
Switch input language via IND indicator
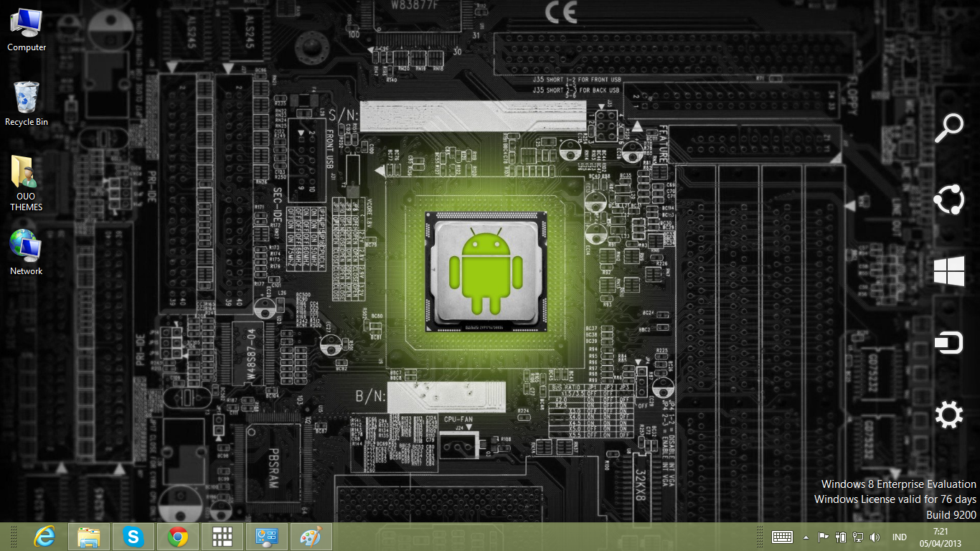[x=899, y=537]
